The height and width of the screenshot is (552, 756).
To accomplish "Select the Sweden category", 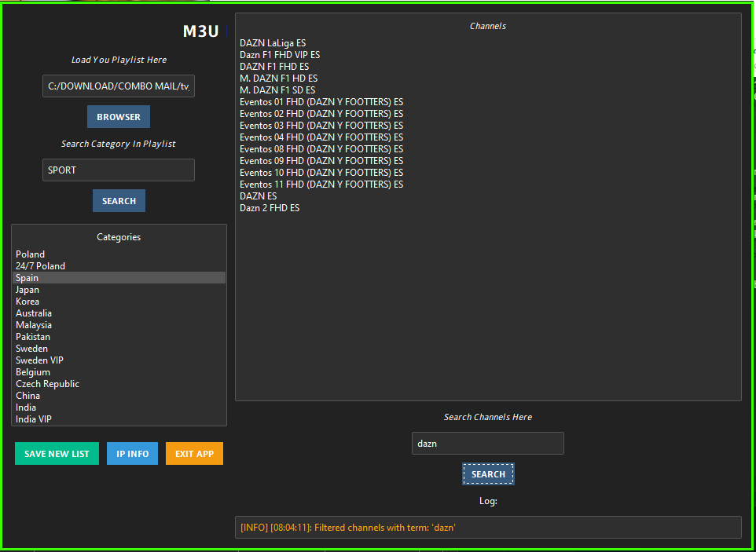I will [x=119, y=349].
